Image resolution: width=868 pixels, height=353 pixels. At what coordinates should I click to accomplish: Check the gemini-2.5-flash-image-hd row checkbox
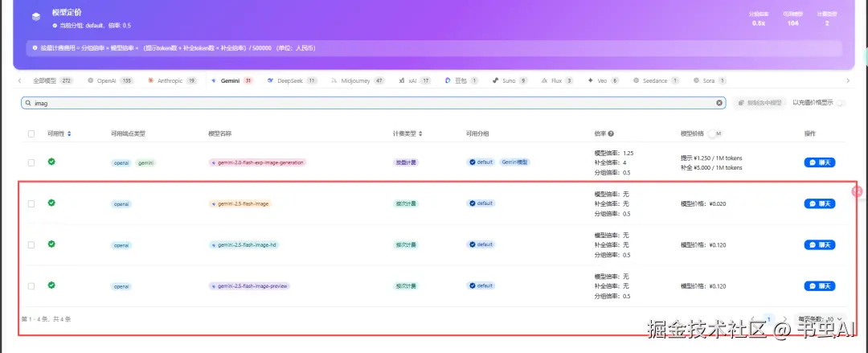coord(31,244)
